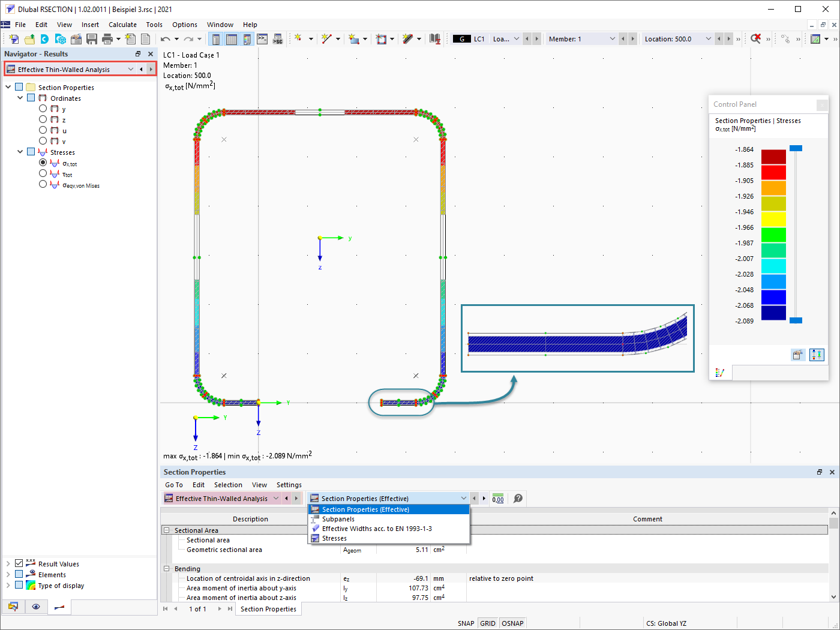Toggle GRID in status bar
Viewport: 840px width, 630px height.
click(488, 623)
